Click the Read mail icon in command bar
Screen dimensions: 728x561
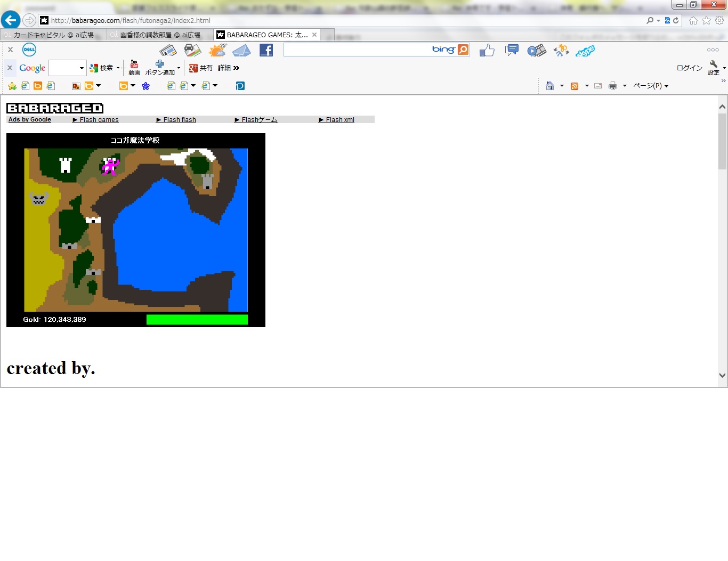(598, 86)
